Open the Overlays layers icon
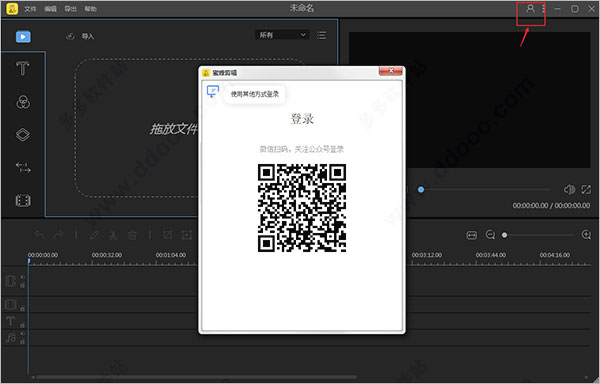Screen dimensions: 600x384 point(23,135)
